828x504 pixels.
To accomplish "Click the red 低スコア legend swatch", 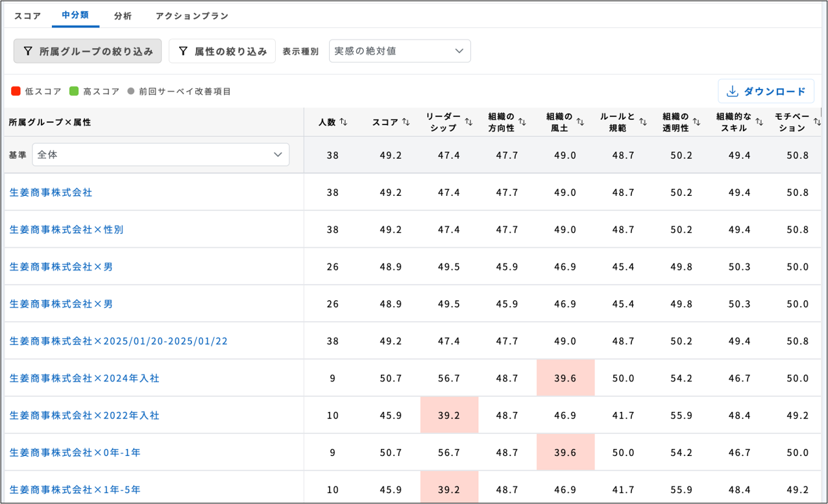I will [16, 91].
